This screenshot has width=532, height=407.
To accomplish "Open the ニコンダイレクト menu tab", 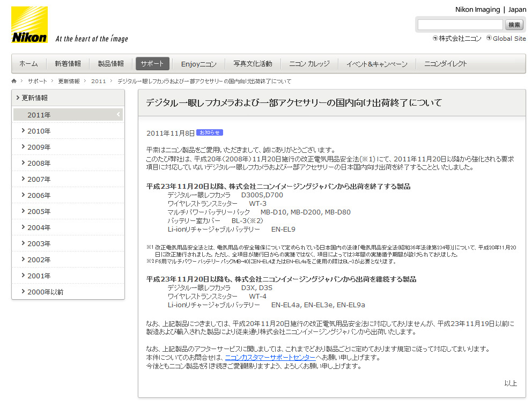I will pos(446,64).
